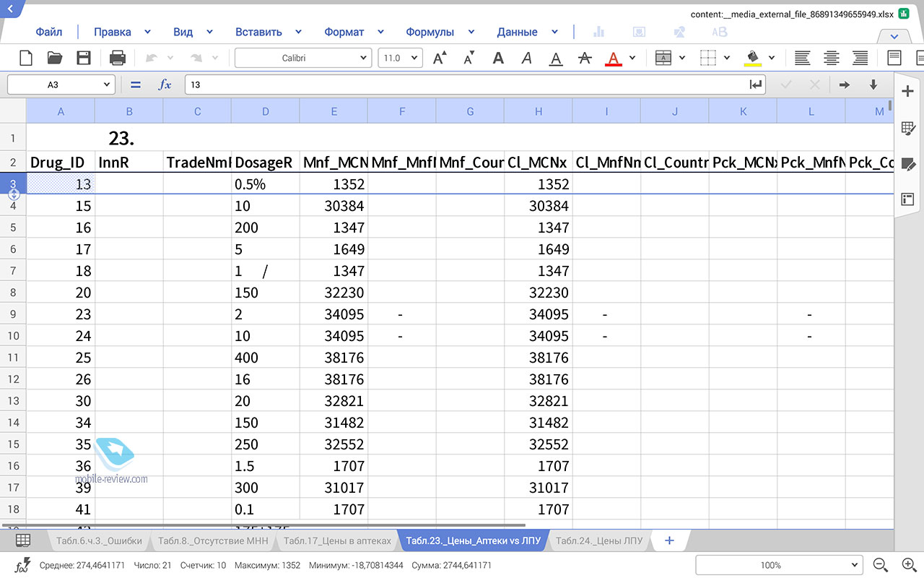The image size is (924, 578).
Task: Click the Open folder icon
Action: click(x=55, y=58)
